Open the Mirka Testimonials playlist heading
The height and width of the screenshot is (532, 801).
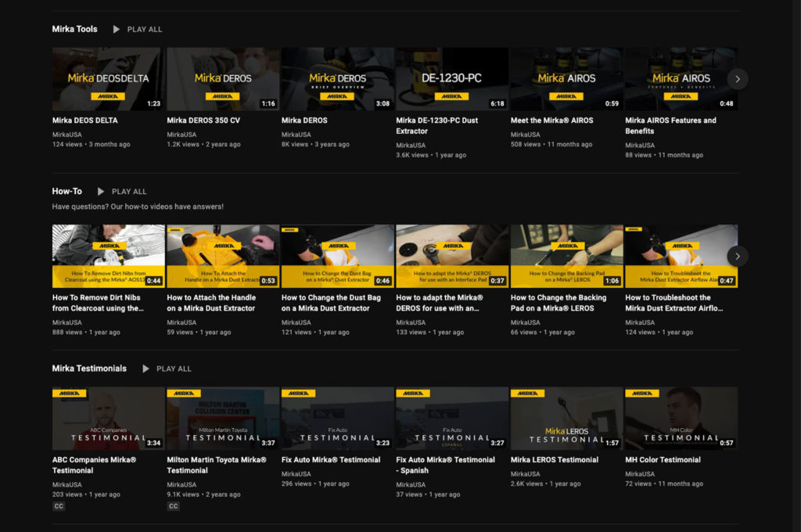[89, 368]
